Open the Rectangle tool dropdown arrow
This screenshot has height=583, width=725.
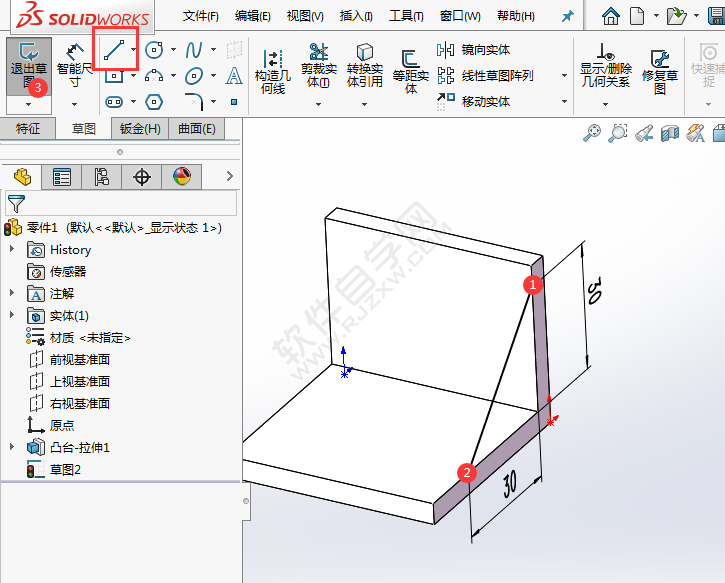tap(133, 75)
